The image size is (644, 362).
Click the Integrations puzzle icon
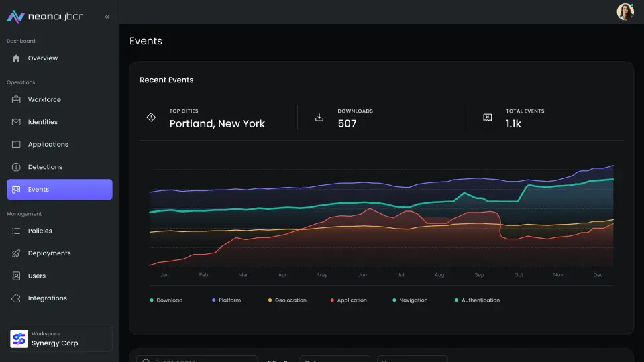pos(16,298)
